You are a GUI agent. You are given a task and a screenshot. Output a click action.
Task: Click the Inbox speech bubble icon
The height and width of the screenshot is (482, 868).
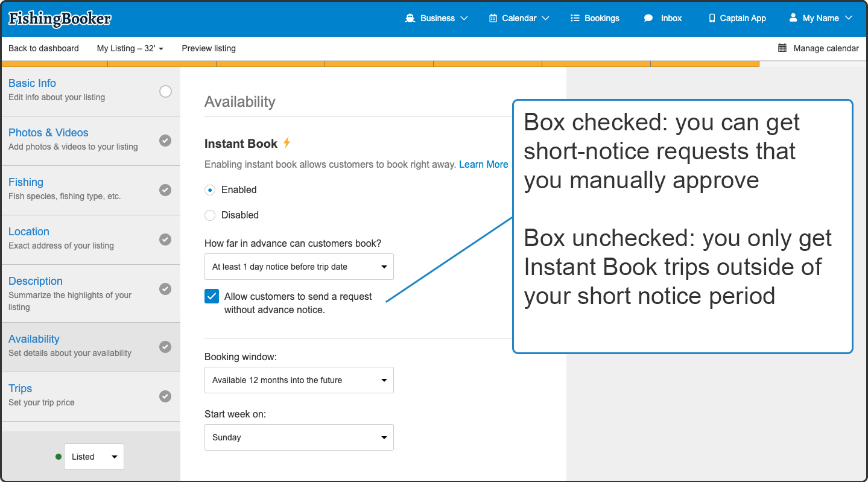click(x=648, y=18)
